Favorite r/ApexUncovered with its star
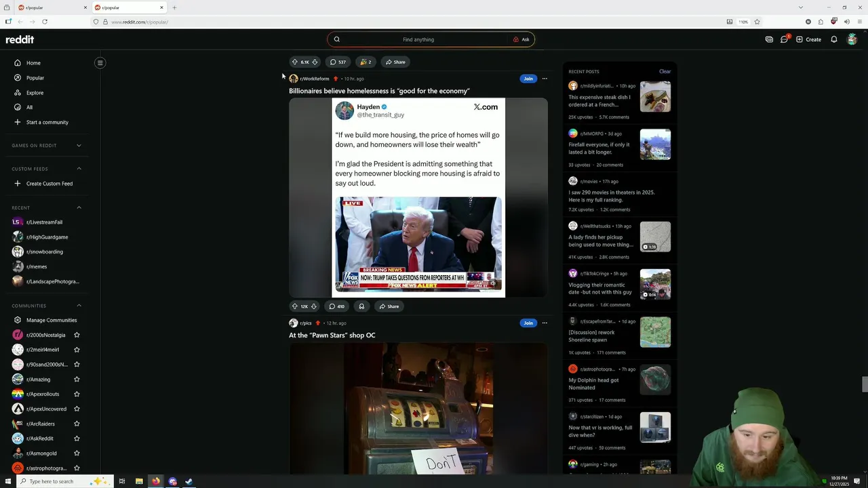Image resolution: width=868 pixels, height=488 pixels. (77, 409)
